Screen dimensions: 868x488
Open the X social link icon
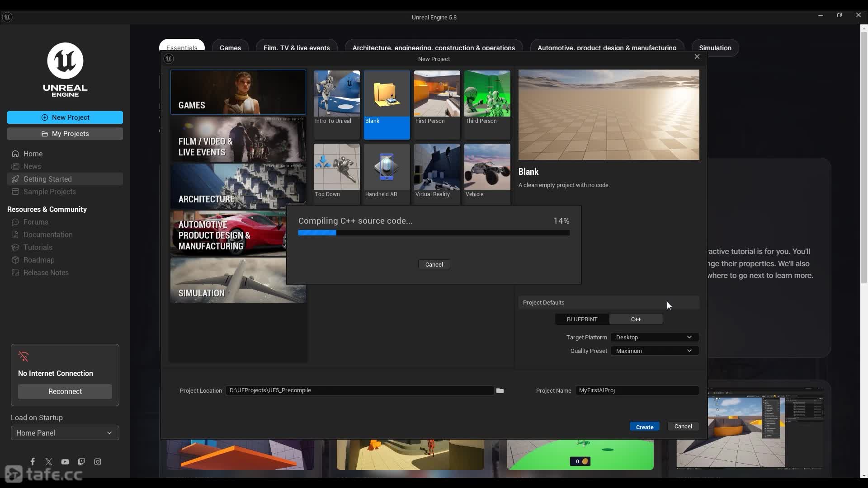[x=49, y=462]
